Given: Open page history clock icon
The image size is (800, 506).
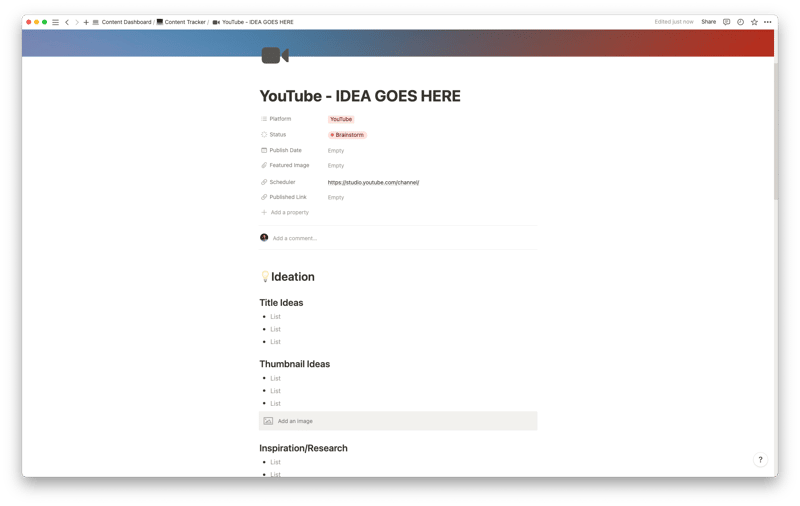Looking at the screenshot, I should tap(740, 22).
